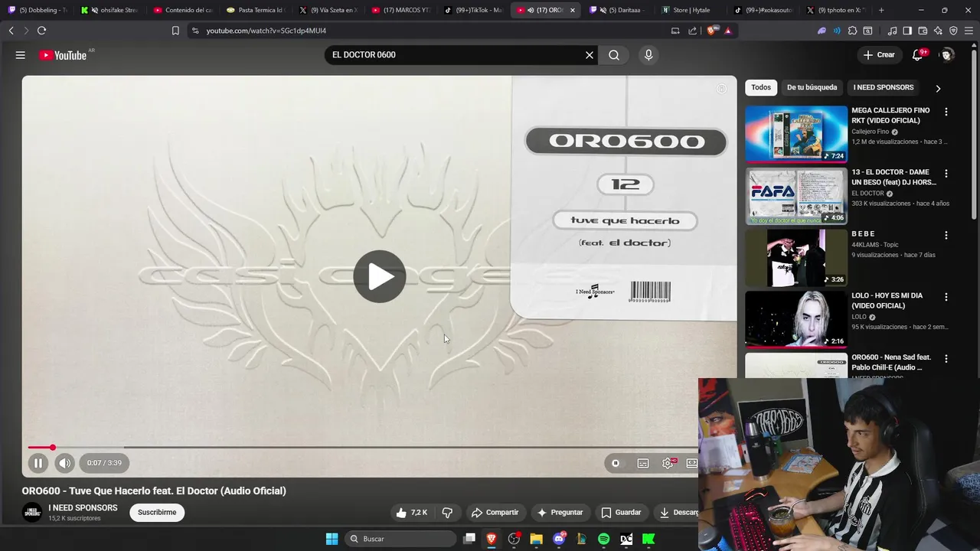Open the YouTube guide hamburger menu
This screenshot has height=551, width=980.
[21, 55]
